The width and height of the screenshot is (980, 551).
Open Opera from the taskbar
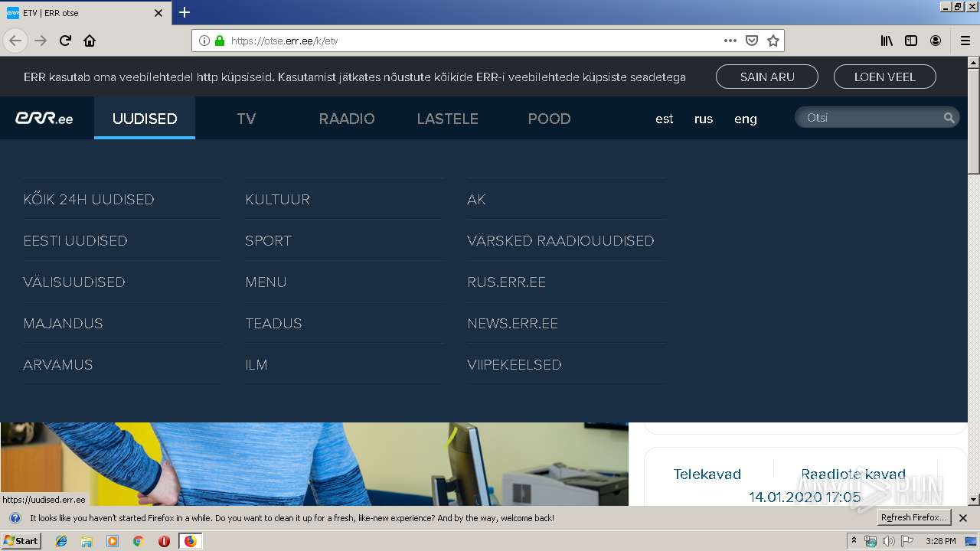(x=164, y=541)
